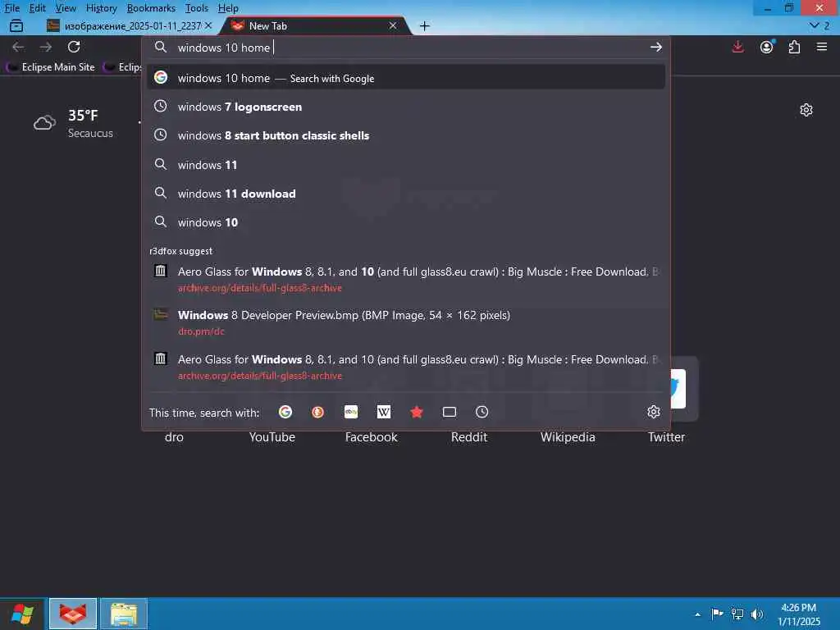Close the изображение_2025-01-11 tab

(208, 25)
